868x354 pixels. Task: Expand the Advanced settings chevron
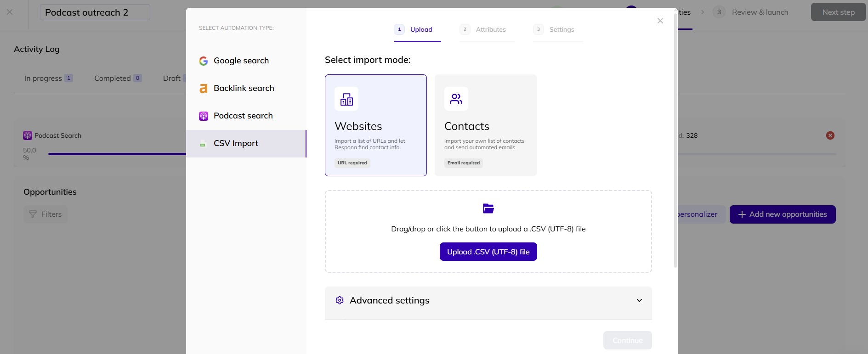pos(639,300)
